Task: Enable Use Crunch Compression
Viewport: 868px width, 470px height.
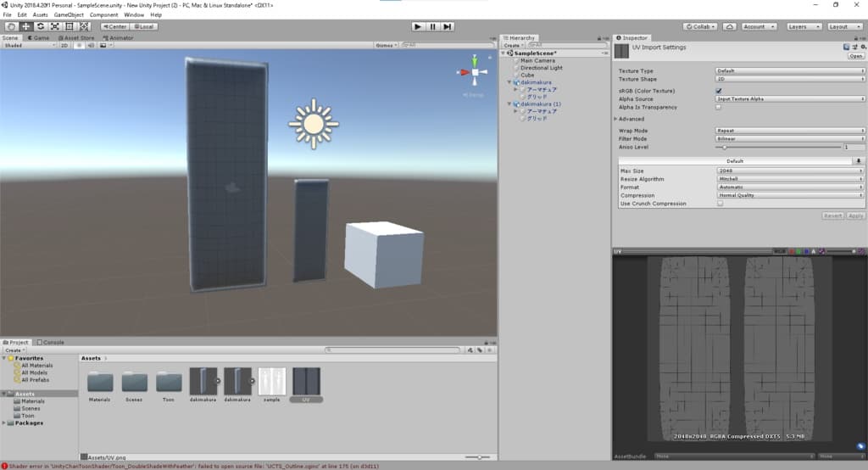Action: click(721, 204)
